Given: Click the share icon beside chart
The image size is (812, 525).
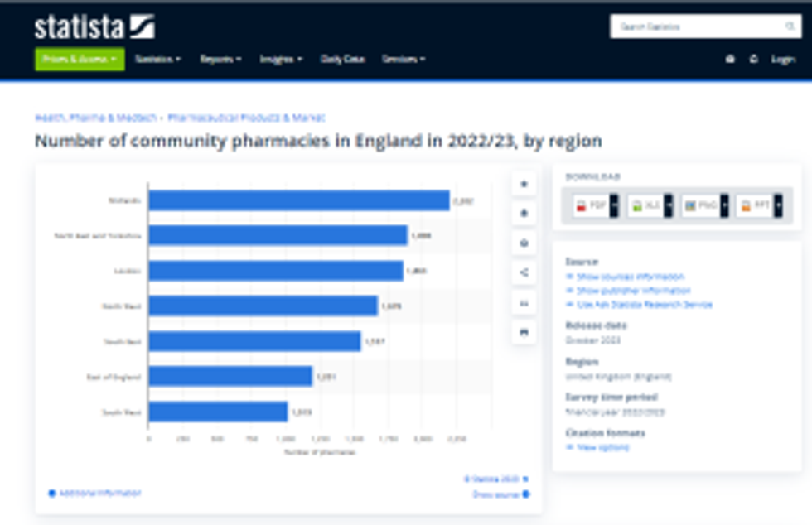Looking at the screenshot, I should tap(523, 272).
